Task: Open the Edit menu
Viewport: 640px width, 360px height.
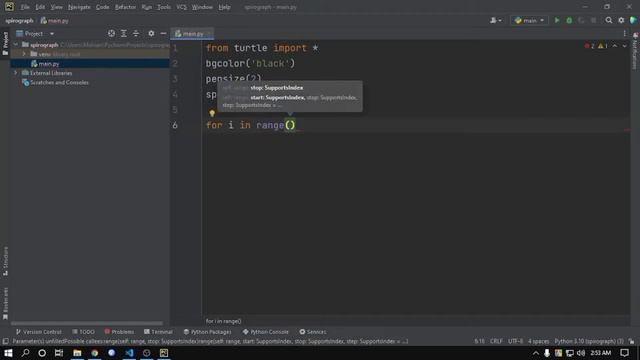Action: coord(40,7)
